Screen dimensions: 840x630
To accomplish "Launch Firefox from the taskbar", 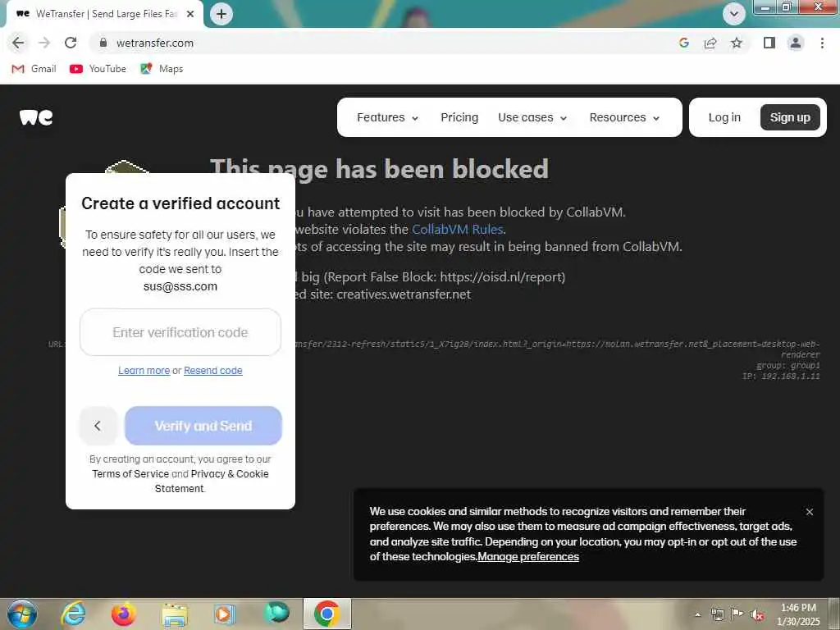I will (123, 614).
